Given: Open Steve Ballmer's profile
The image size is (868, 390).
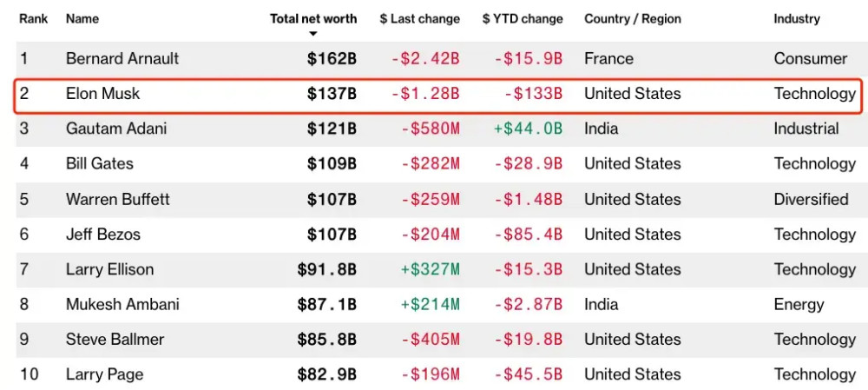Looking at the screenshot, I should coord(115,339).
